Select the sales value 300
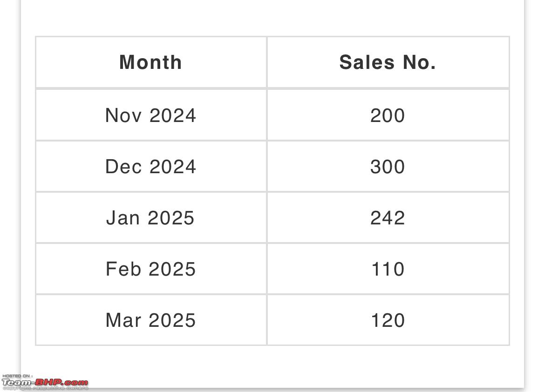The image size is (545, 392). coord(388,167)
